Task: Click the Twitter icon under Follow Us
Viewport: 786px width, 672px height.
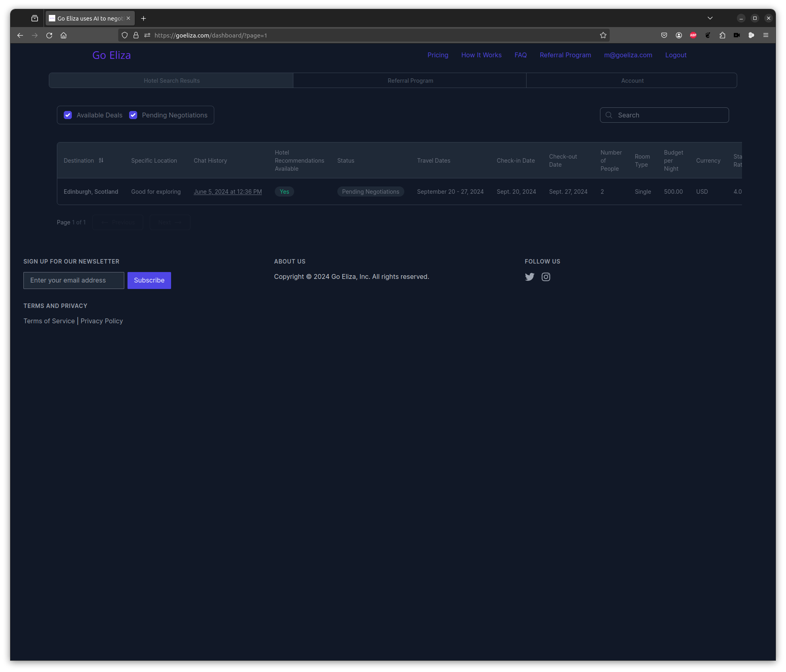Action: click(529, 277)
